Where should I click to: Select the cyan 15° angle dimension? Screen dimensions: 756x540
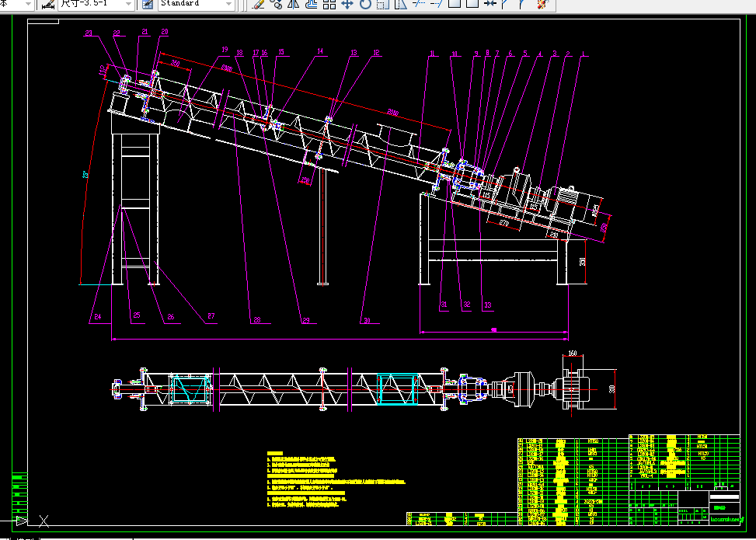point(85,175)
